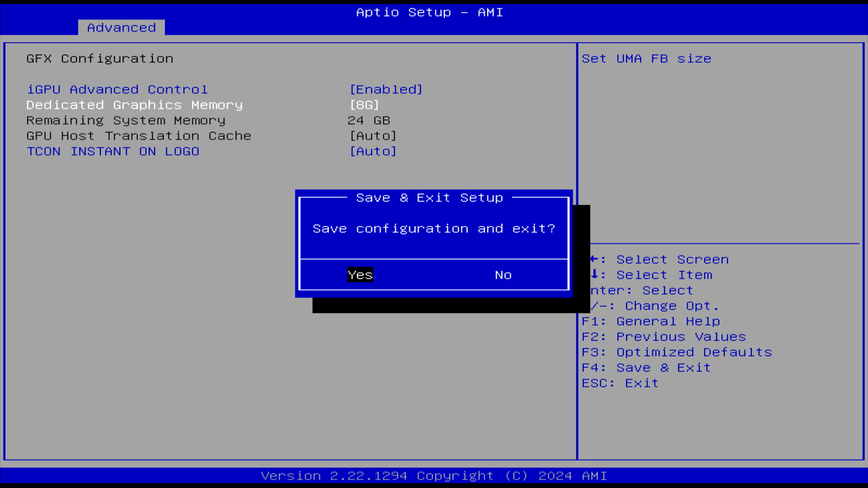Open the [8G] graphics memory dropdown
Screen dimensions: 868x488
[364, 105]
